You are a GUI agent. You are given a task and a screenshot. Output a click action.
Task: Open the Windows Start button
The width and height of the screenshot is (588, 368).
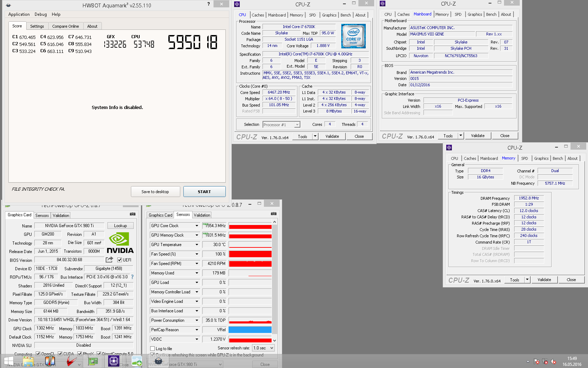pos(9,361)
